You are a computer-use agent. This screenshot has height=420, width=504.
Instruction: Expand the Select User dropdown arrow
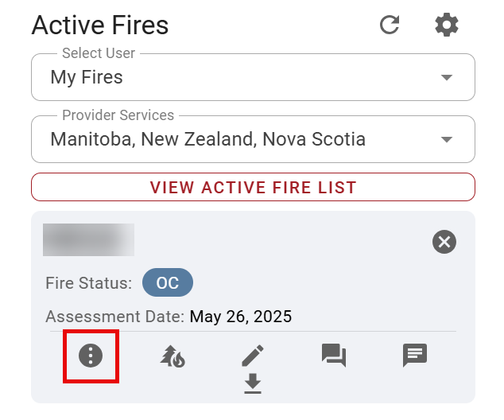pos(447,77)
